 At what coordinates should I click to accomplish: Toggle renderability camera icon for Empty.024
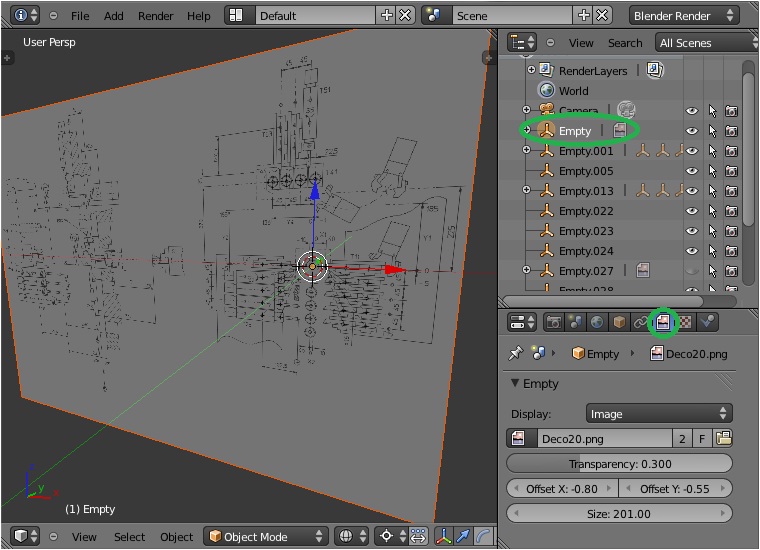point(732,251)
